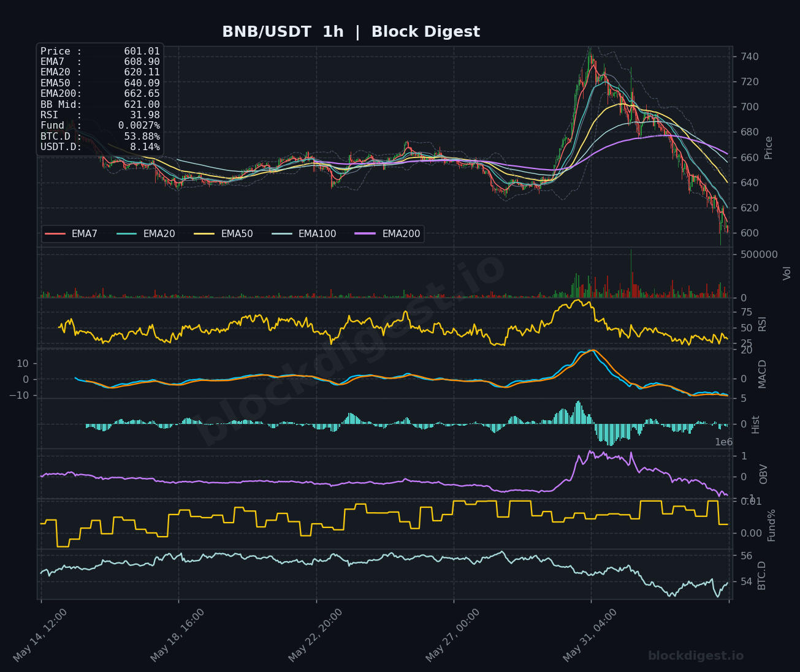Click the BTC.D 56 axis tick

(x=746, y=556)
